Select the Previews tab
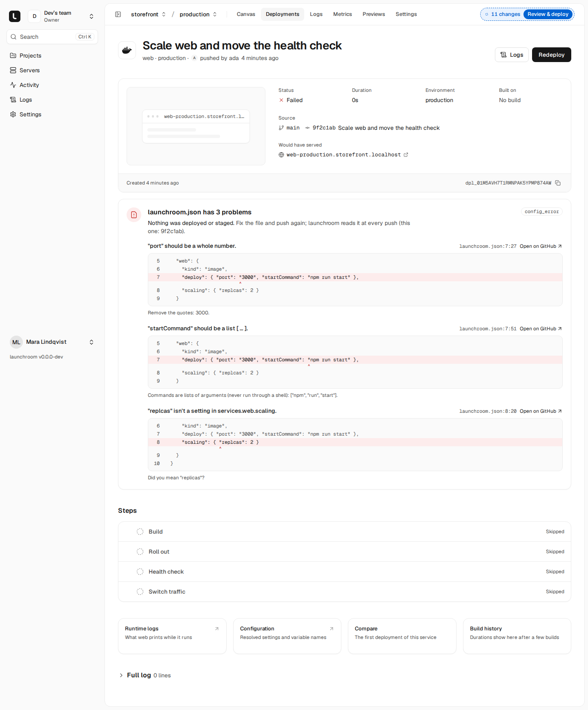The height and width of the screenshot is (710, 588). [374, 14]
